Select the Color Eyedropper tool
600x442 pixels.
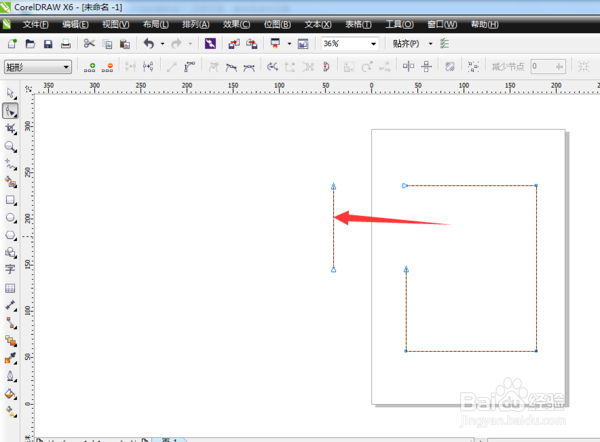tap(11, 358)
